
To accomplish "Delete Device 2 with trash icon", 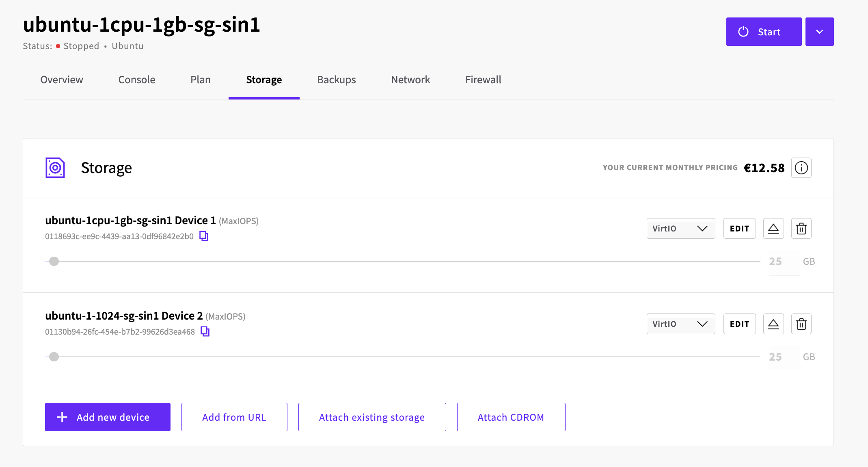I will pos(801,324).
